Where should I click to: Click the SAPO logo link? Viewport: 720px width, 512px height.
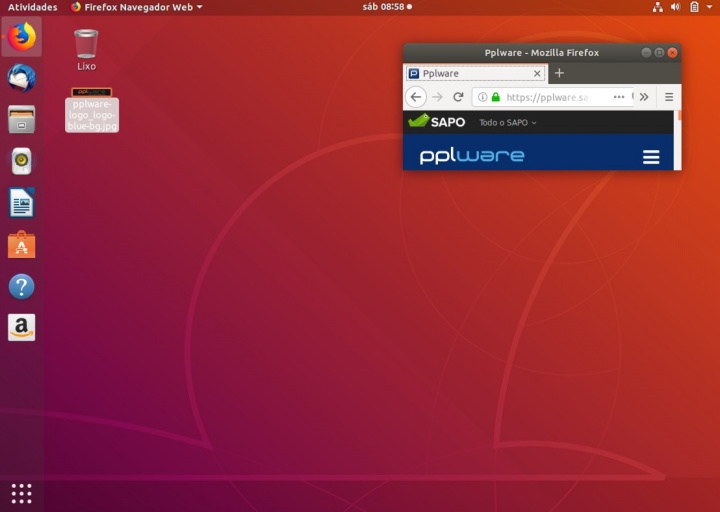pos(437,121)
